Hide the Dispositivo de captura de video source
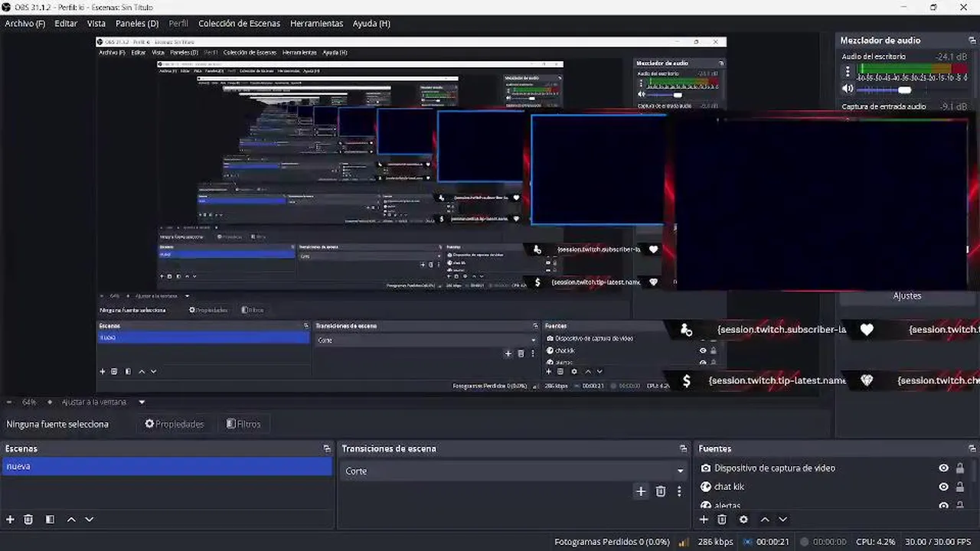 (x=943, y=468)
